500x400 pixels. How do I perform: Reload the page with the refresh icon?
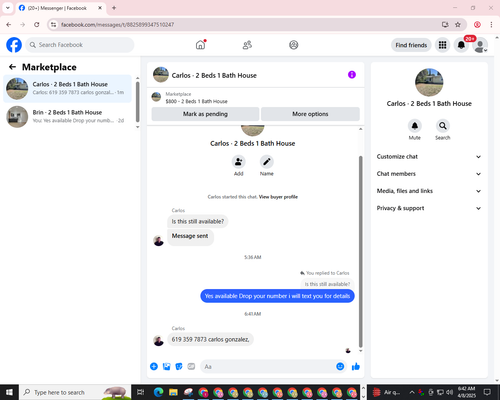pyautogui.click(x=37, y=25)
